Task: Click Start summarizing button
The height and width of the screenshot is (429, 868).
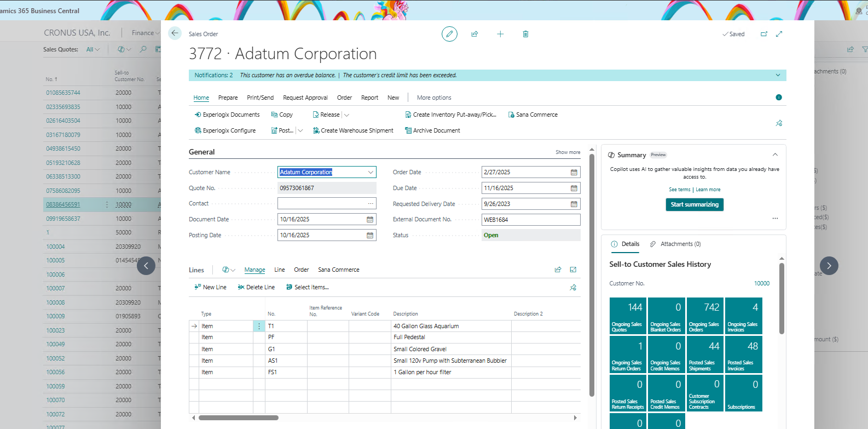Action: 695,204
